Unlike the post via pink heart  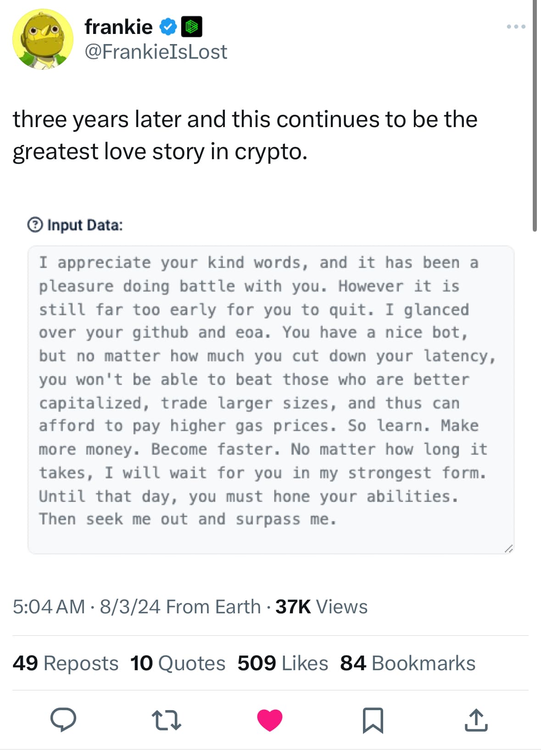(x=270, y=719)
